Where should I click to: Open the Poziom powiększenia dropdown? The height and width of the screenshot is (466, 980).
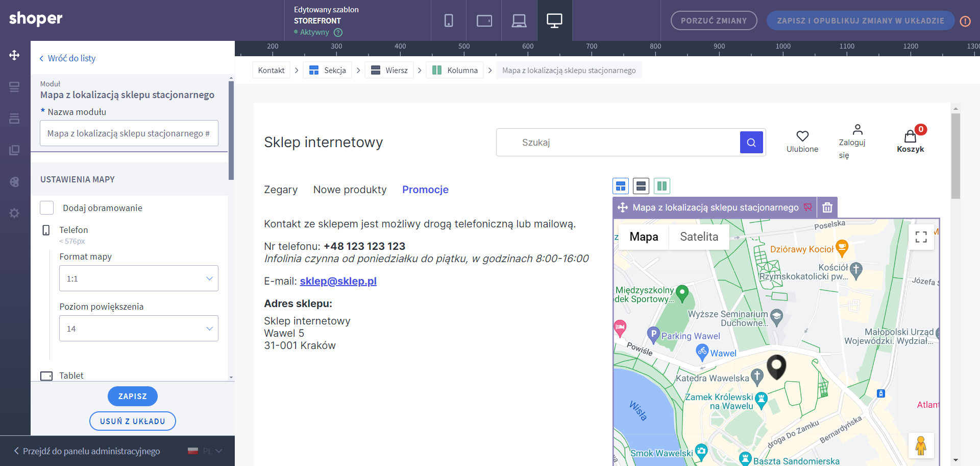pos(139,329)
